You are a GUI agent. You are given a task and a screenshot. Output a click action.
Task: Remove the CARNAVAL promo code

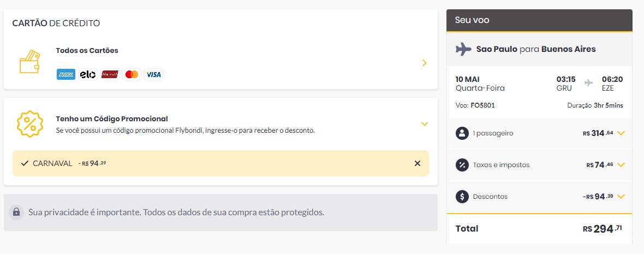tap(418, 163)
